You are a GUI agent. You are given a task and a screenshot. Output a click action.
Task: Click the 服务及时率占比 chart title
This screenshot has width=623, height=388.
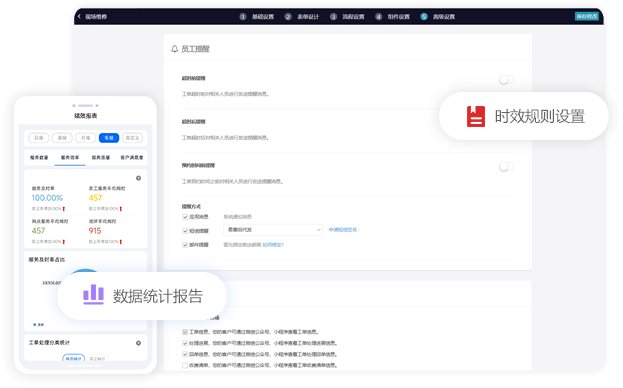47,260
